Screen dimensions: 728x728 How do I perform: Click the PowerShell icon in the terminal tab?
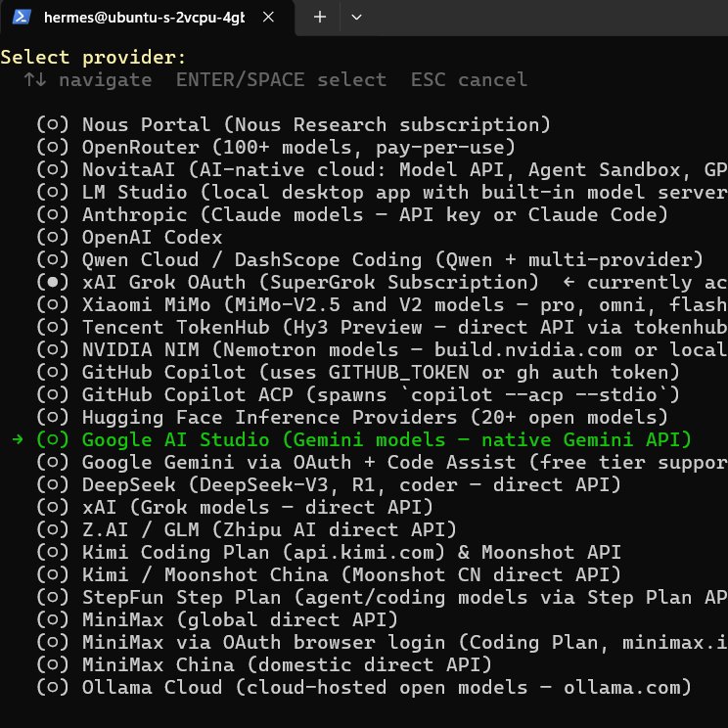[x=22, y=18]
